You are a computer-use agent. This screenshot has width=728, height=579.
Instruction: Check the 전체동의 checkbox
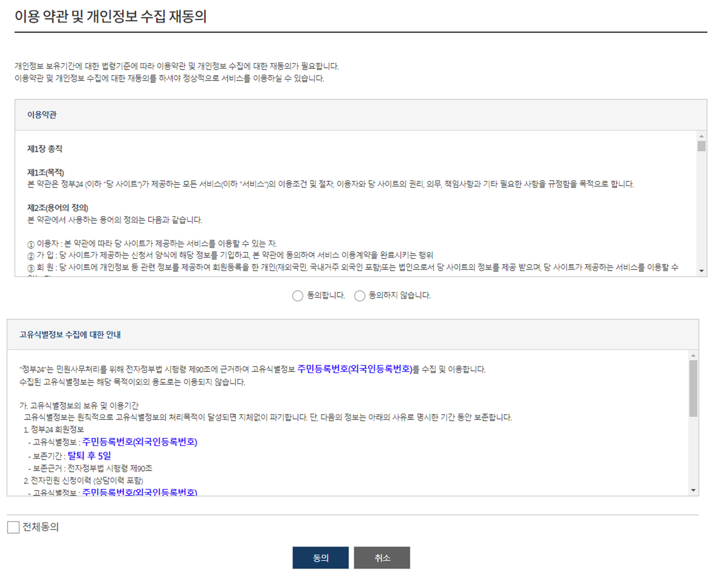coord(13,527)
